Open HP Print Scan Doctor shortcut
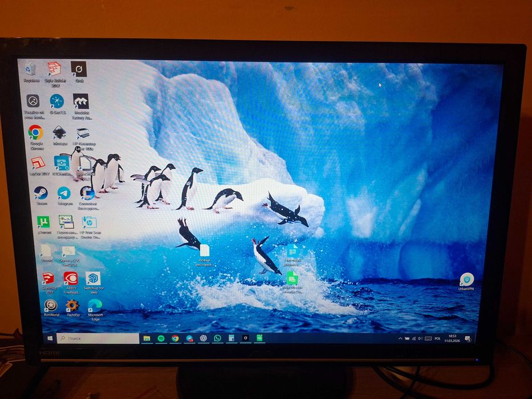 90,227
